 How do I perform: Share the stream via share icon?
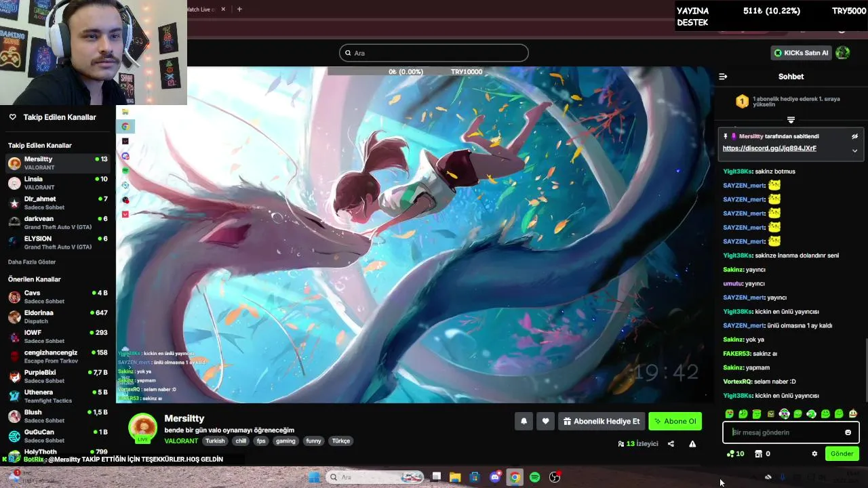tap(671, 444)
